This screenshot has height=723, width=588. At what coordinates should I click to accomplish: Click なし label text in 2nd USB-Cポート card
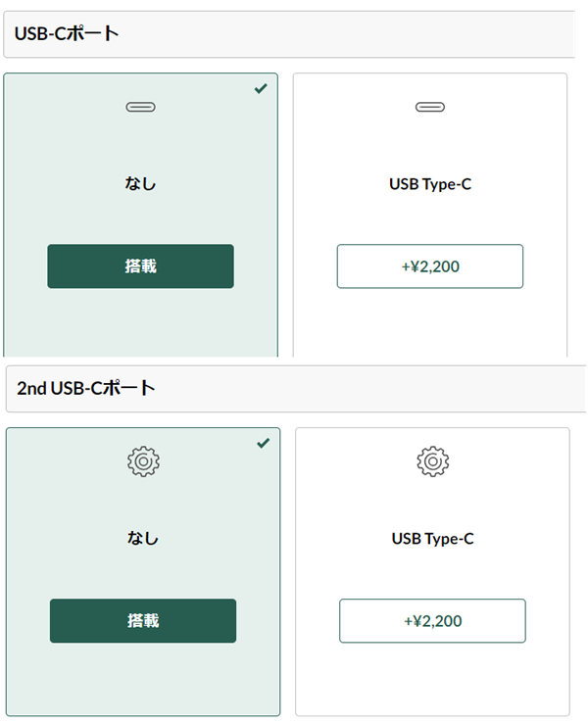[143, 538]
